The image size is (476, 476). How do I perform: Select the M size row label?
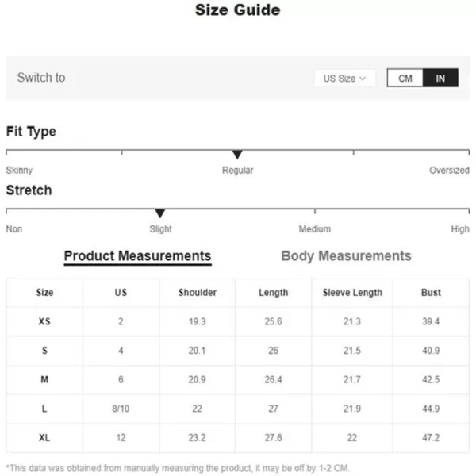tap(44, 379)
